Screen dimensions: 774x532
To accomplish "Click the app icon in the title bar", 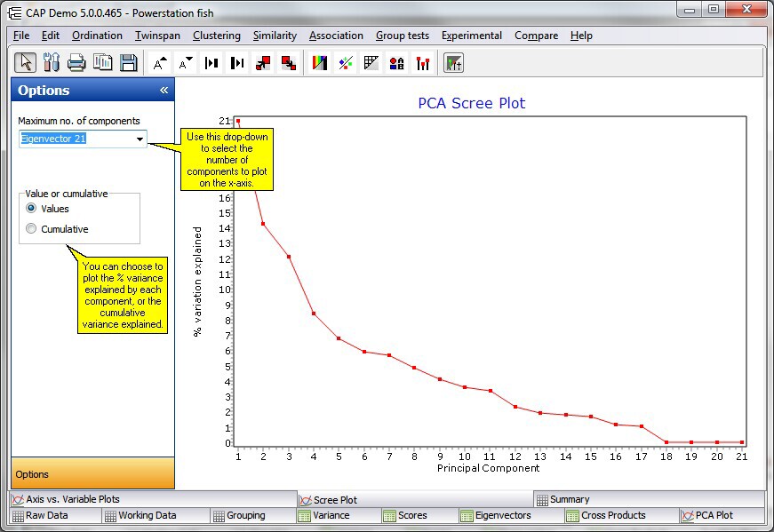I will pos(15,13).
